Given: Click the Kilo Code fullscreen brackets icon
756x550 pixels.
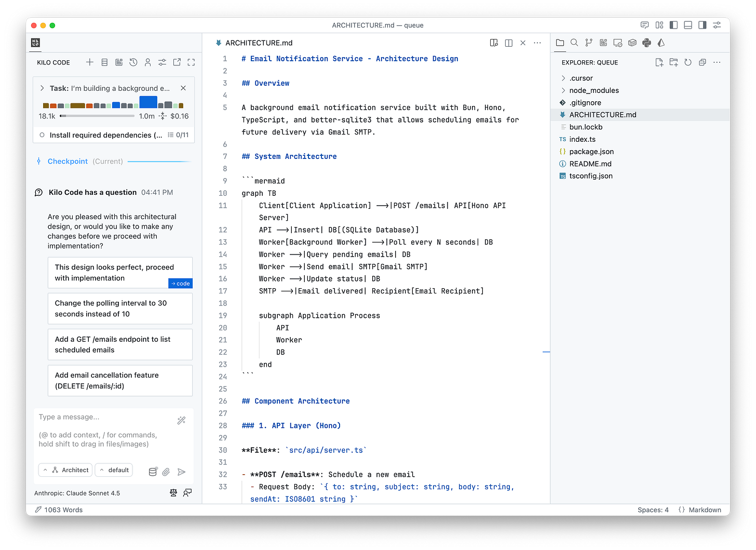Looking at the screenshot, I should tap(191, 62).
